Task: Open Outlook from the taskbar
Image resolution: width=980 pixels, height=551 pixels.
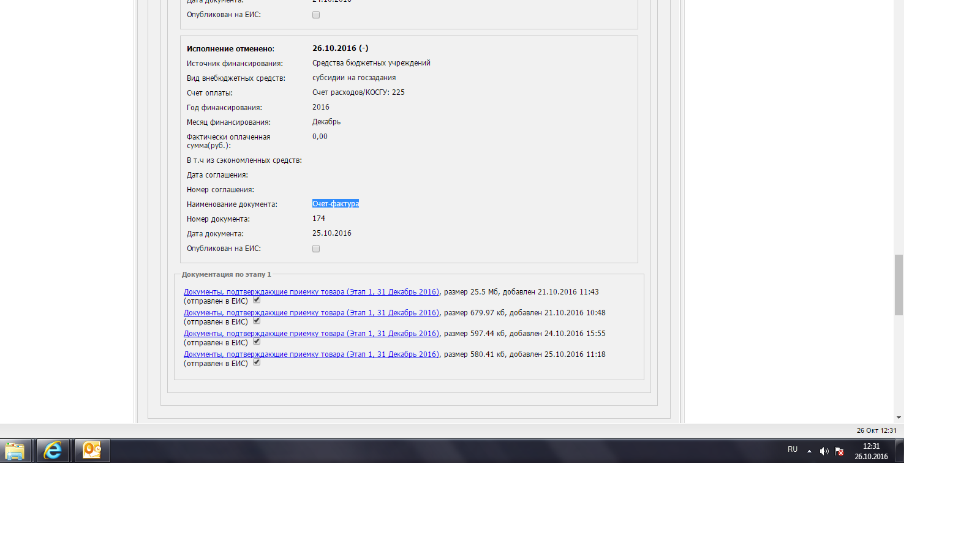Action: [x=92, y=451]
